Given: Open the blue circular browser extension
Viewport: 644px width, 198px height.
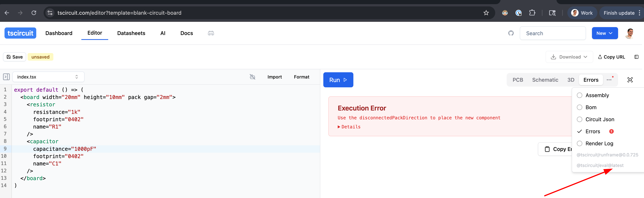Looking at the screenshot, I should 519,13.
